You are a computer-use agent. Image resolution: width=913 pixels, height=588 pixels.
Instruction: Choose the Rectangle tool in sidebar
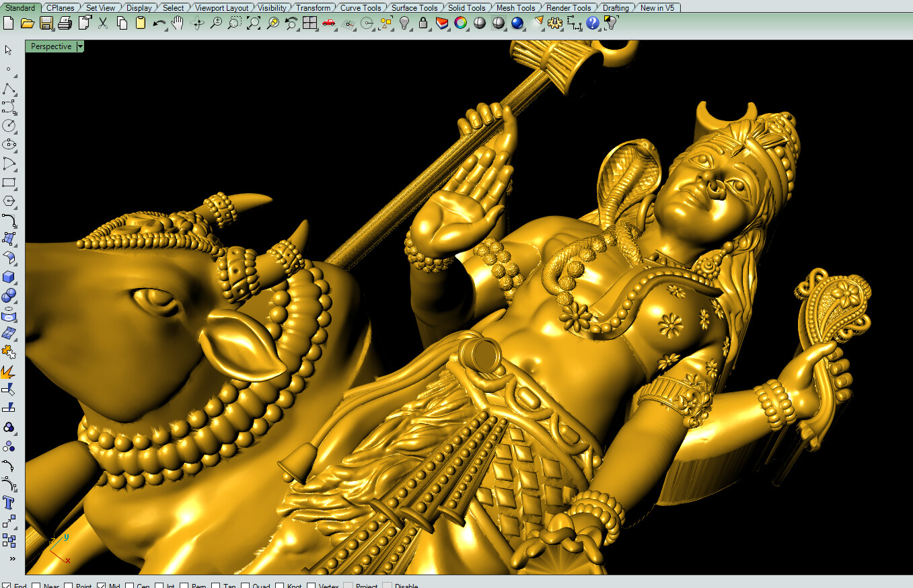[x=9, y=182]
